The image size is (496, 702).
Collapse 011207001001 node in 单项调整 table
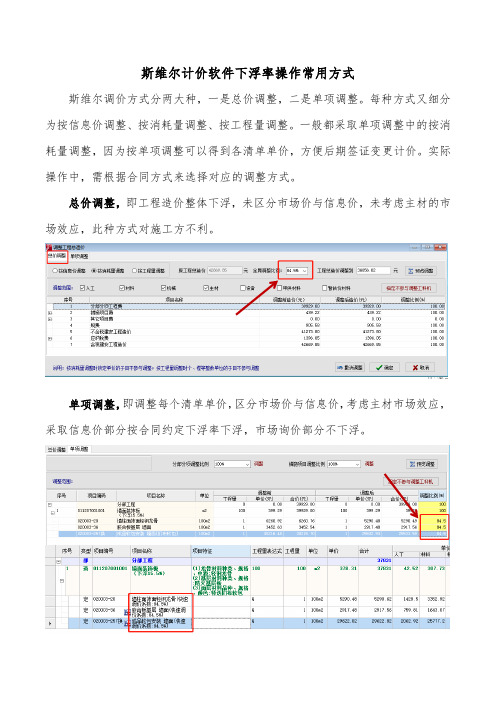coord(53,512)
